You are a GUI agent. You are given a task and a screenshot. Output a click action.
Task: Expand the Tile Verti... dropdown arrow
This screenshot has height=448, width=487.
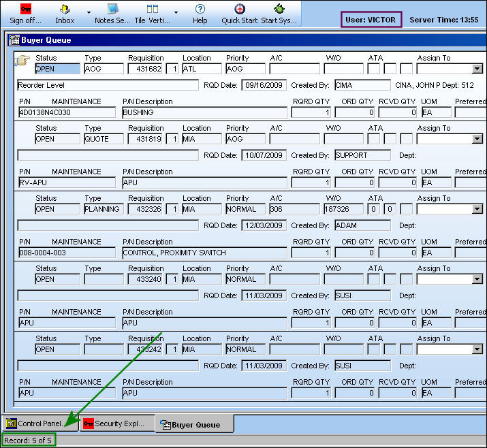point(176,12)
